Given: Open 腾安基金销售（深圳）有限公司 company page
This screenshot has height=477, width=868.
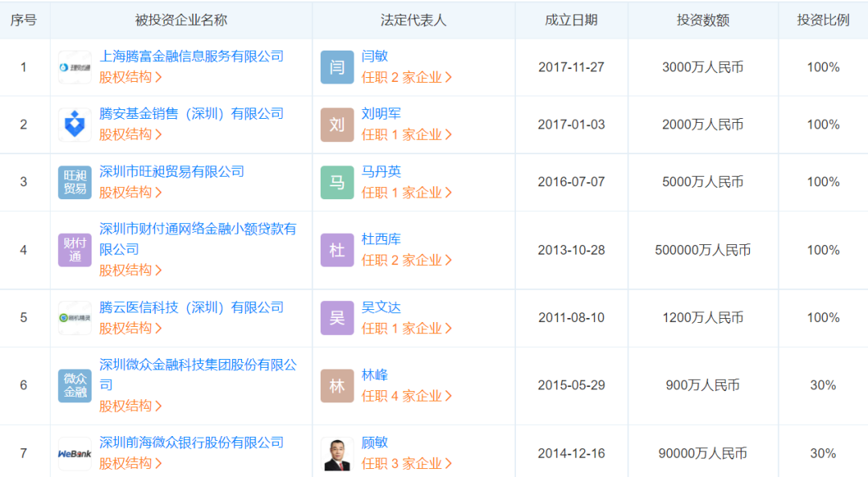Looking at the screenshot, I should (191, 114).
